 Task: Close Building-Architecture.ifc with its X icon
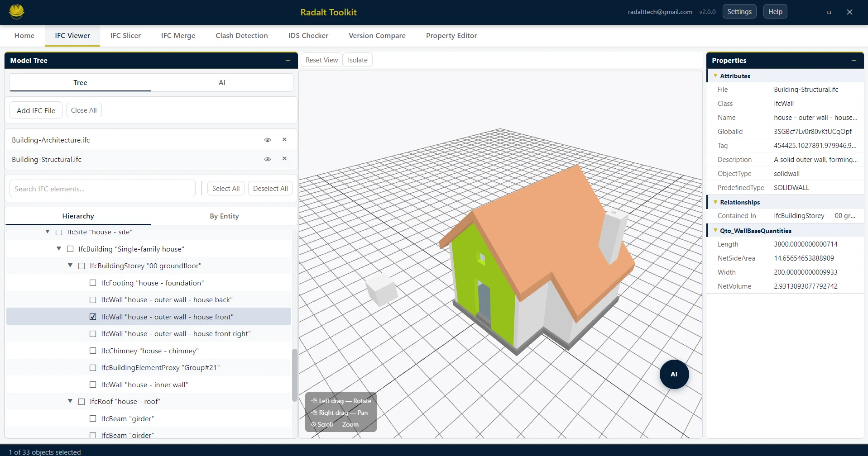pyautogui.click(x=284, y=139)
